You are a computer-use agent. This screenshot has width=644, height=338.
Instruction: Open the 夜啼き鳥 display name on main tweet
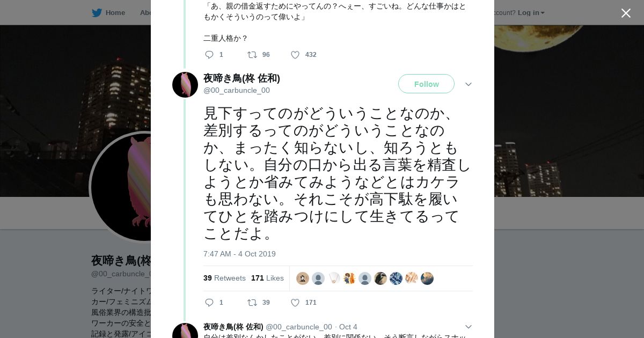click(x=241, y=78)
